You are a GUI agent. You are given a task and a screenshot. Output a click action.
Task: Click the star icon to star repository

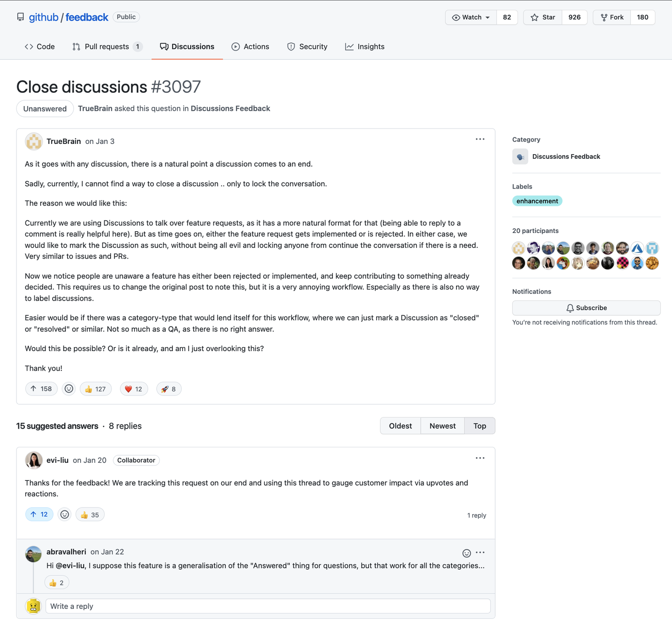tap(534, 17)
